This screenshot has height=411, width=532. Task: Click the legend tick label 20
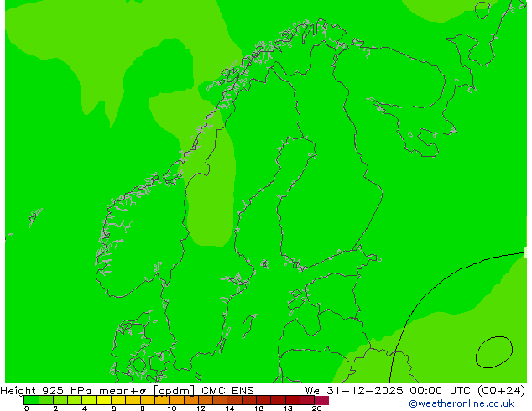(x=317, y=408)
